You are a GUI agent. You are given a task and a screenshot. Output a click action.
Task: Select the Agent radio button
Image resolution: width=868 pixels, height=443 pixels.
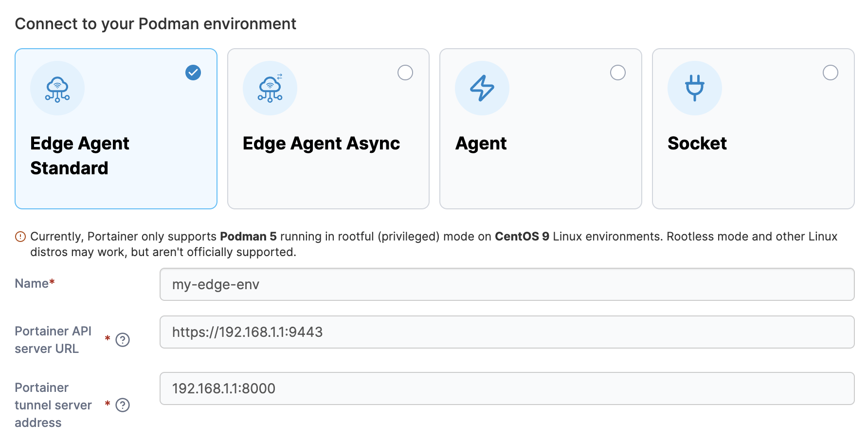point(618,73)
